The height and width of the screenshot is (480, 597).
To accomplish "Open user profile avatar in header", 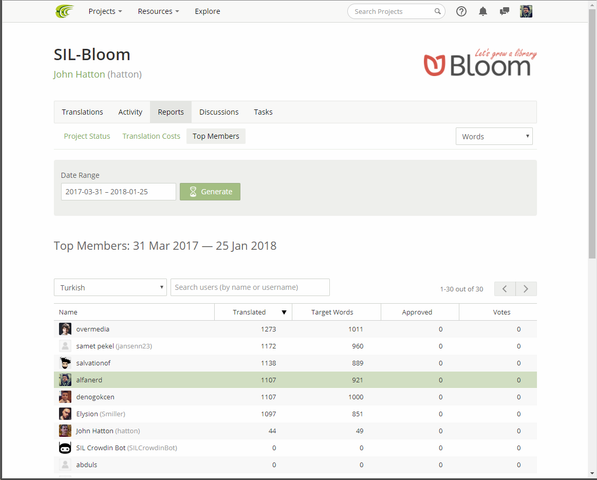I will tap(526, 11).
